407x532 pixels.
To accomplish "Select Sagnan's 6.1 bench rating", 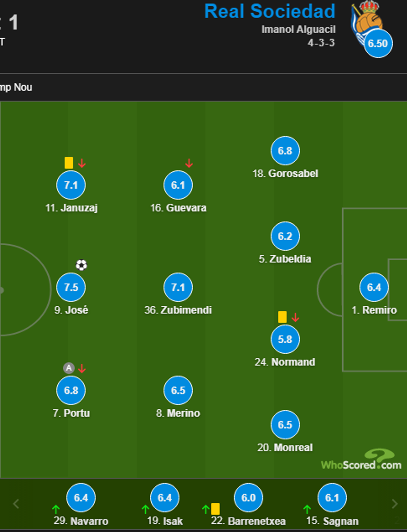I will click(x=332, y=498).
